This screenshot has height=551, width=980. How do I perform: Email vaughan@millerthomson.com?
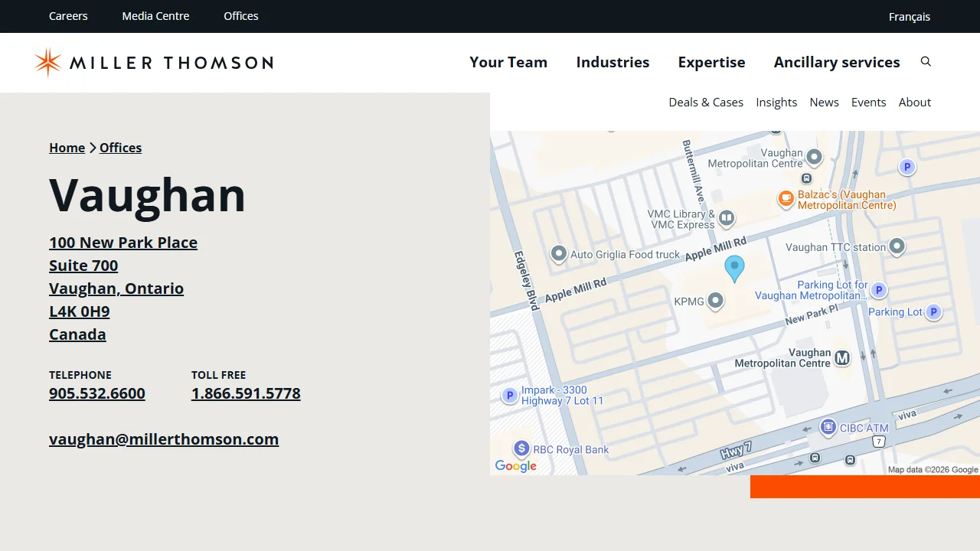(x=164, y=439)
